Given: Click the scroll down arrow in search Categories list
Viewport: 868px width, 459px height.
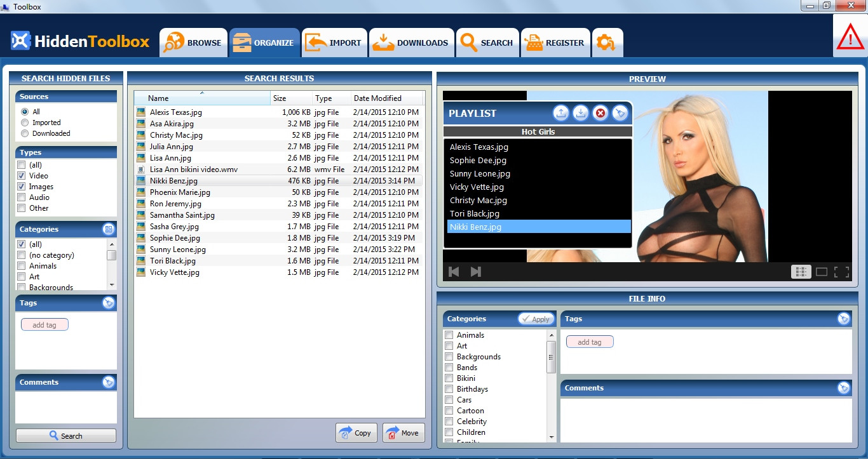Looking at the screenshot, I should tap(112, 285).
